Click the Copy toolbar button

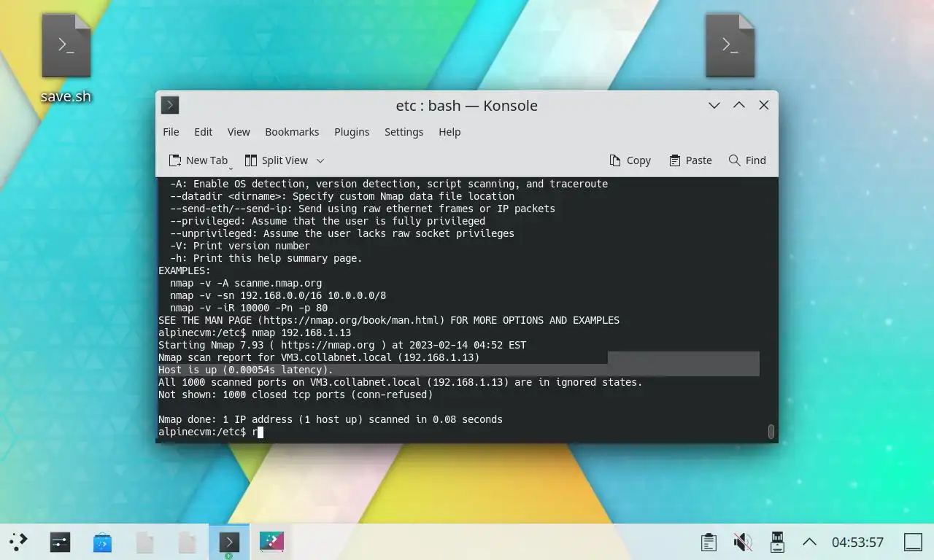630,160
